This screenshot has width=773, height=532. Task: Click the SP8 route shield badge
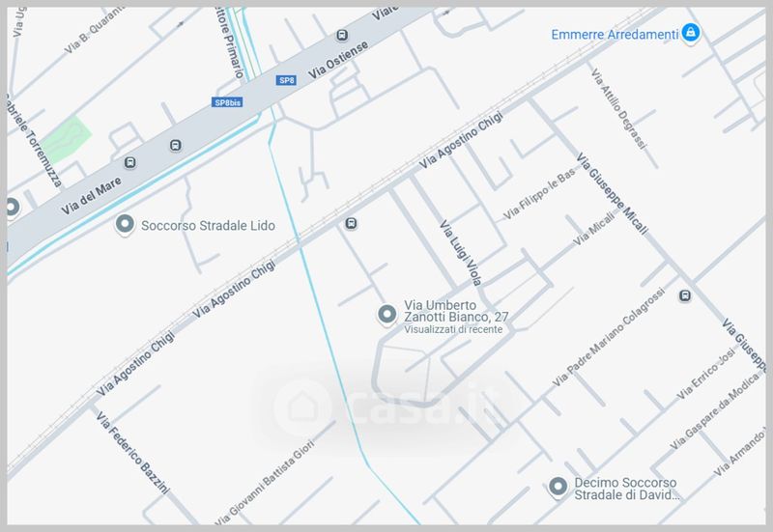point(286,80)
